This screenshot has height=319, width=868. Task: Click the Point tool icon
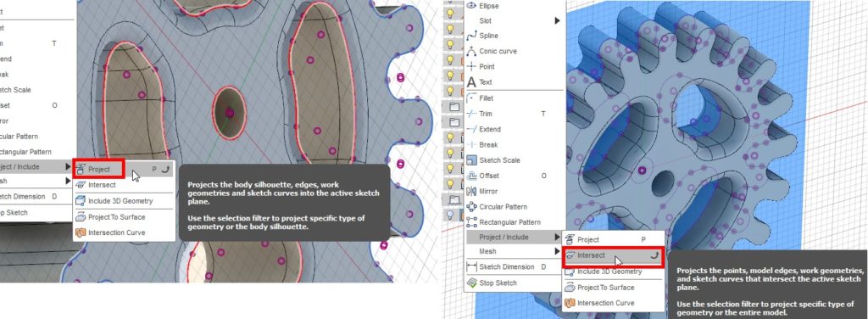tap(471, 66)
